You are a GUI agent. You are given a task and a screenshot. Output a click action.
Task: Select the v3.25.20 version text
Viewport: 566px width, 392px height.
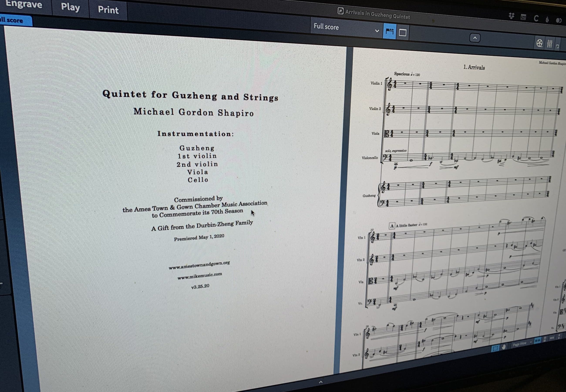click(200, 286)
